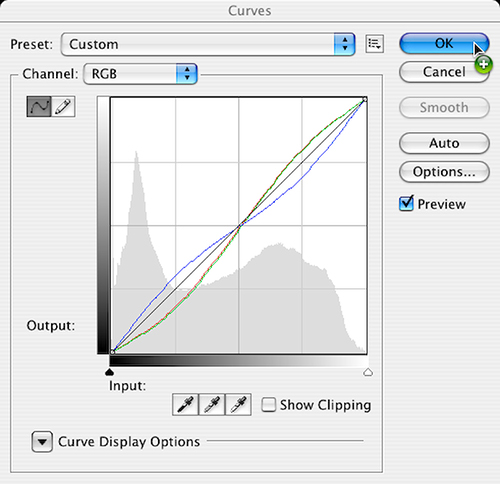Confirm the curves with OK

444,43
